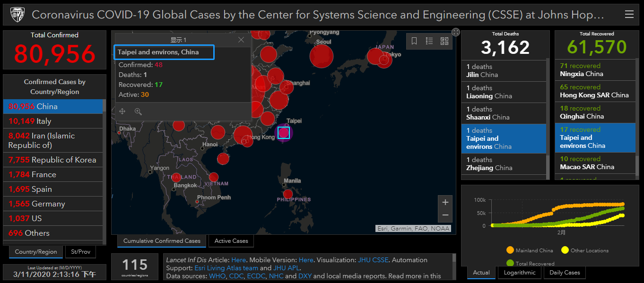Click the Tokyo red case circle
This screenshot has height=283, width=644.
384,60
